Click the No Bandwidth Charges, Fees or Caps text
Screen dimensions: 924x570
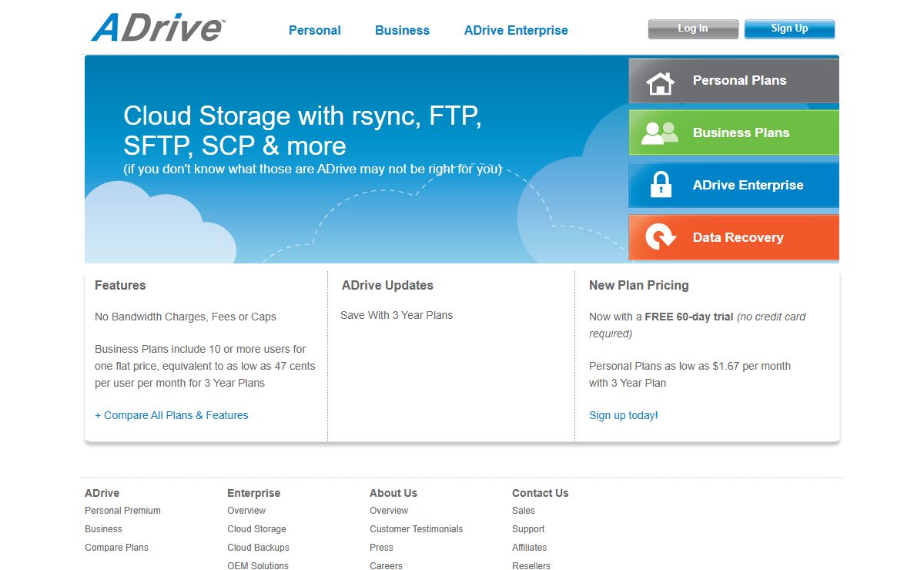[186, 317]
